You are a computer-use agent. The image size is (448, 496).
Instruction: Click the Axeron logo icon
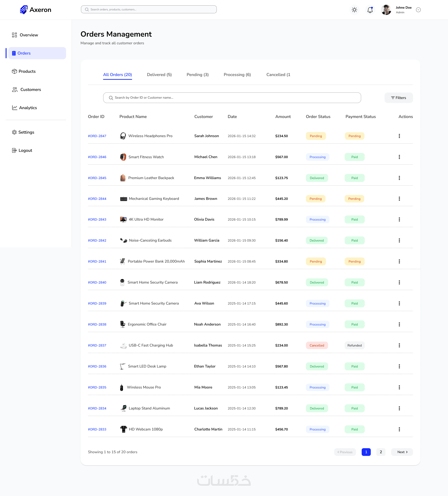(x=24, y=10)
